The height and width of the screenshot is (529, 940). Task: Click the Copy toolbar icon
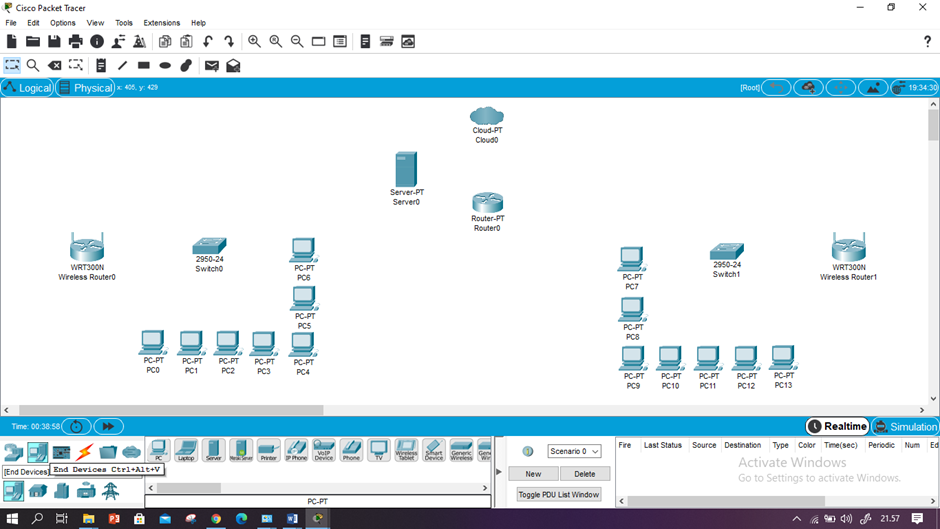point(165,41)
